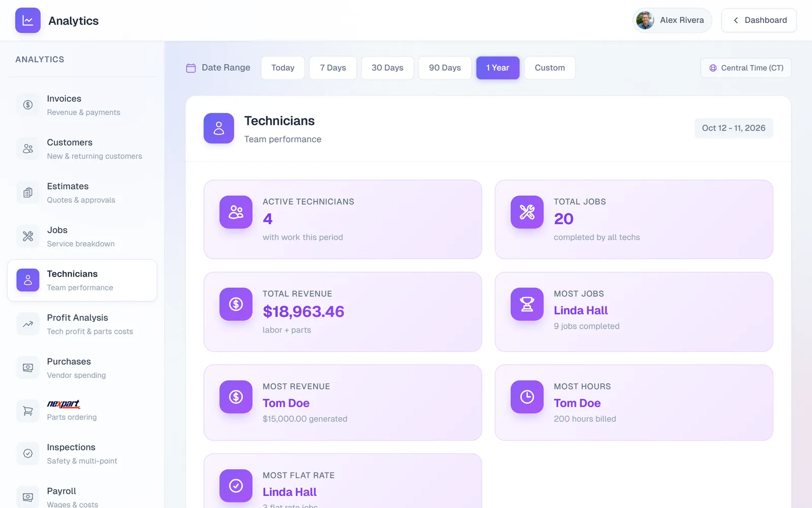Open the Estimates analytics section
This screenshot has height=508, width=812.
pyautogui.click(x=82, y=193)
